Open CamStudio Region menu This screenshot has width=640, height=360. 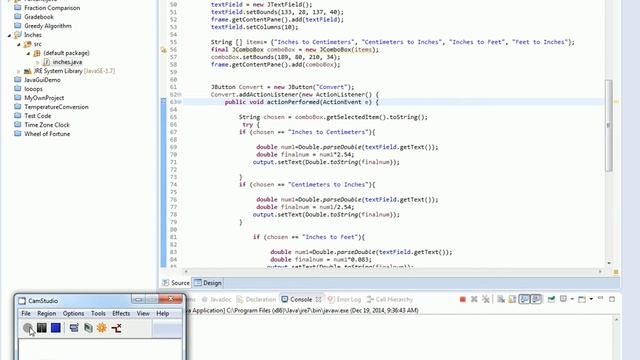[47, 313]
